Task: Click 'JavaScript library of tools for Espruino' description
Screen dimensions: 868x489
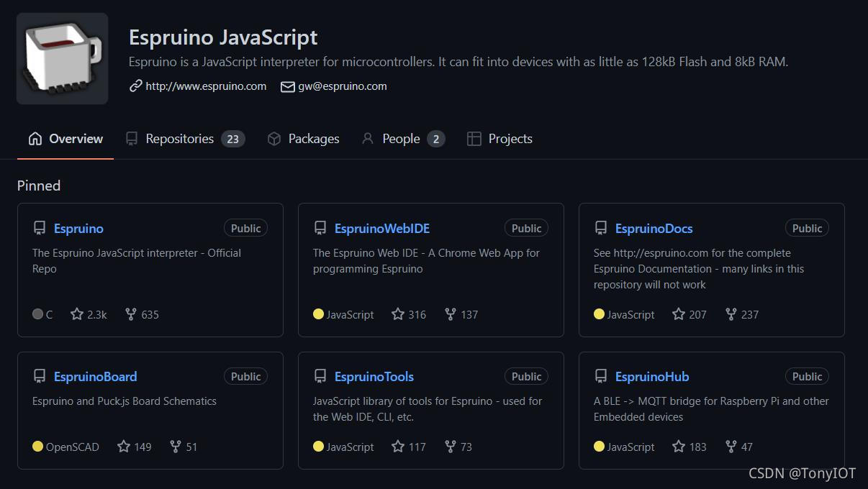Action: point(428,409)
